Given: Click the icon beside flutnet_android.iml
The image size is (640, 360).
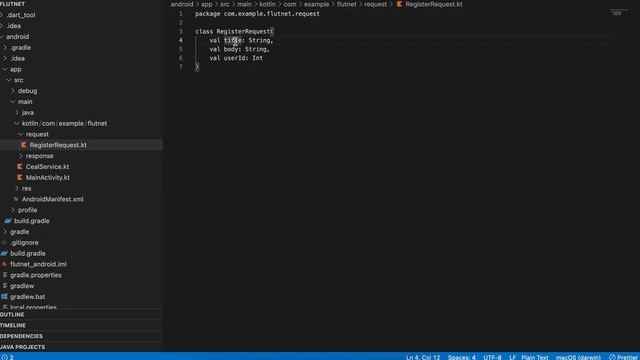Looking at the screenshot, I should coord(4,264).
